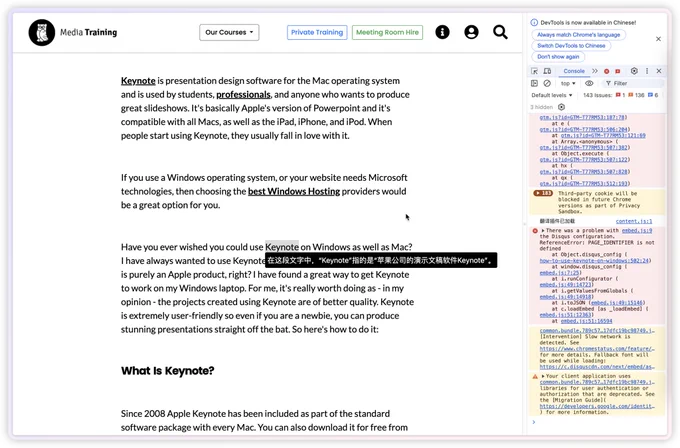Click the Private Training button
This screenshot has width=680, height=448.
(x=317, y=33)
